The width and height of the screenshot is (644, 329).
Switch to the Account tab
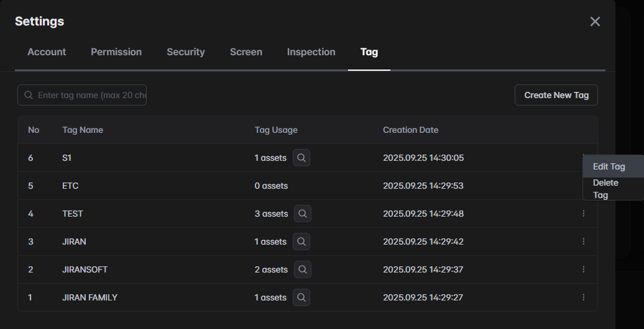[47, 52]
